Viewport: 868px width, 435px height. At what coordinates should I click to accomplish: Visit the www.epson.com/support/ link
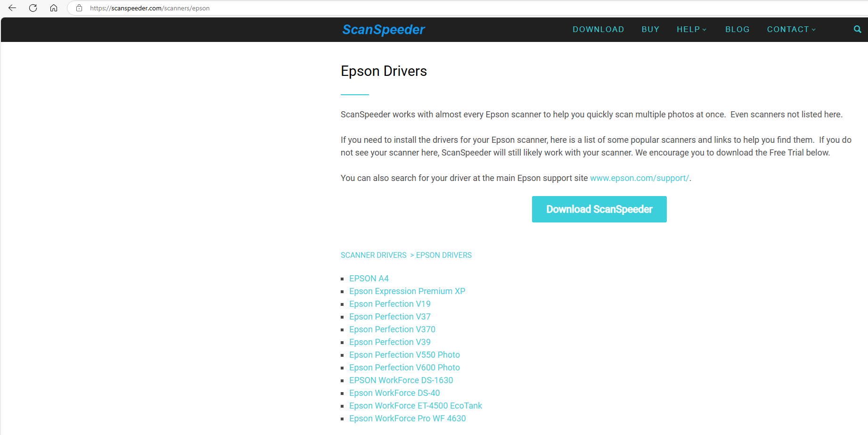639,178
